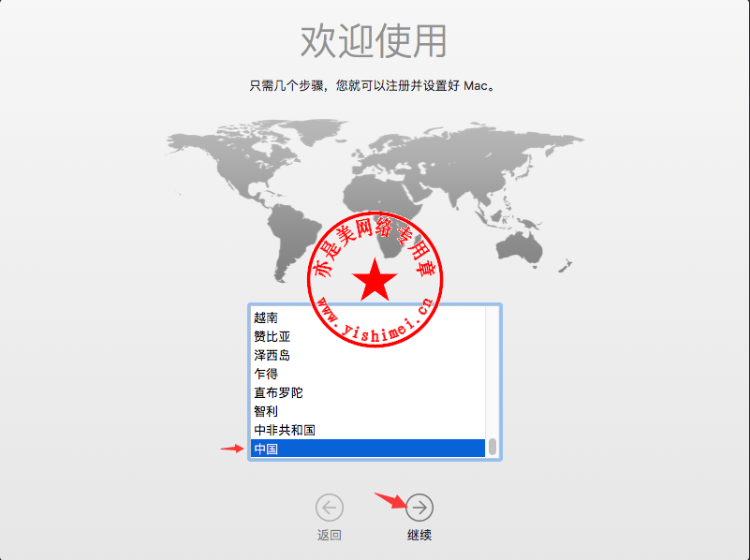
Task: Select 泽西岛 in the country list
Action: point(368,355)
